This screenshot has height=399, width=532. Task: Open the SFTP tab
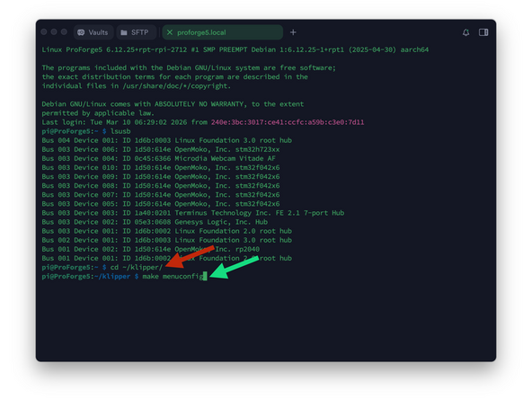click(136, 32)
